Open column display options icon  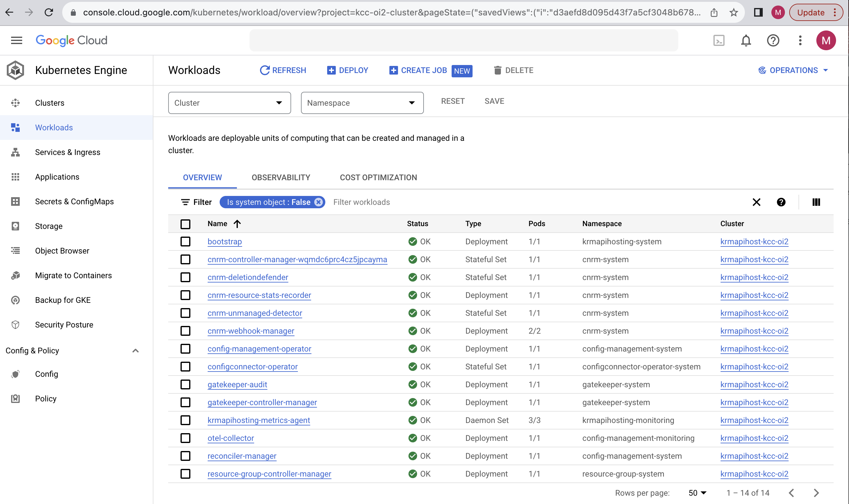(815, 202)
